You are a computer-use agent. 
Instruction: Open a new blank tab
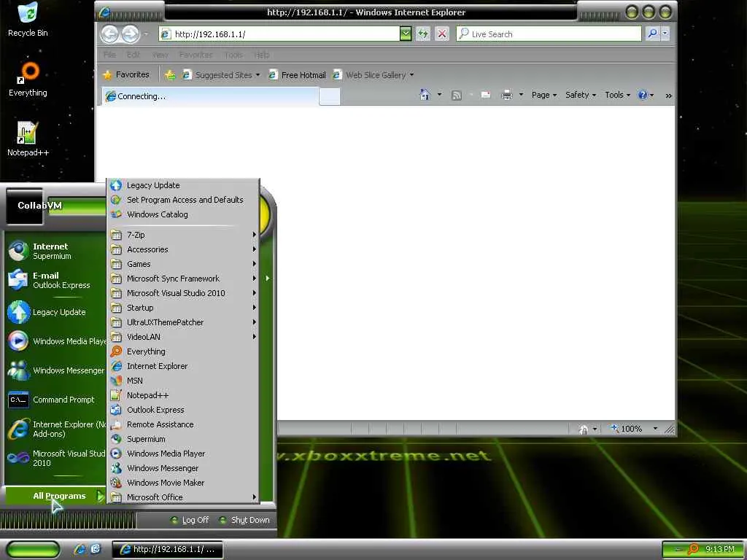point(330,96)
